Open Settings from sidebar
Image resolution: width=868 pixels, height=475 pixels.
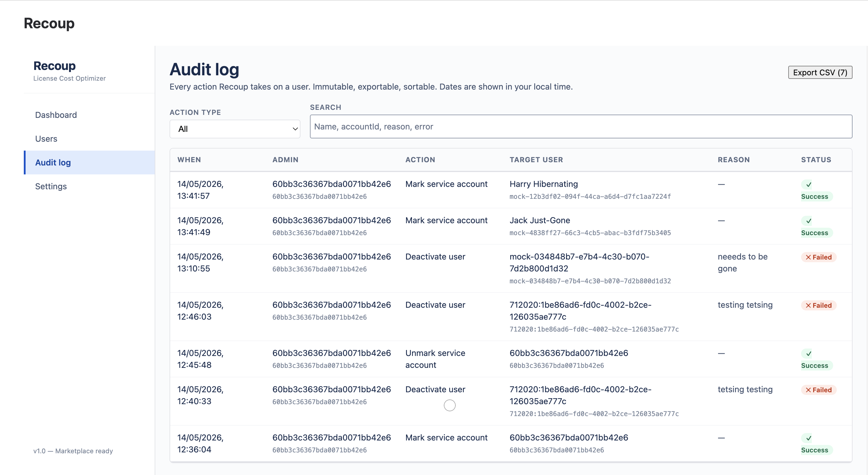coord(51,186)
